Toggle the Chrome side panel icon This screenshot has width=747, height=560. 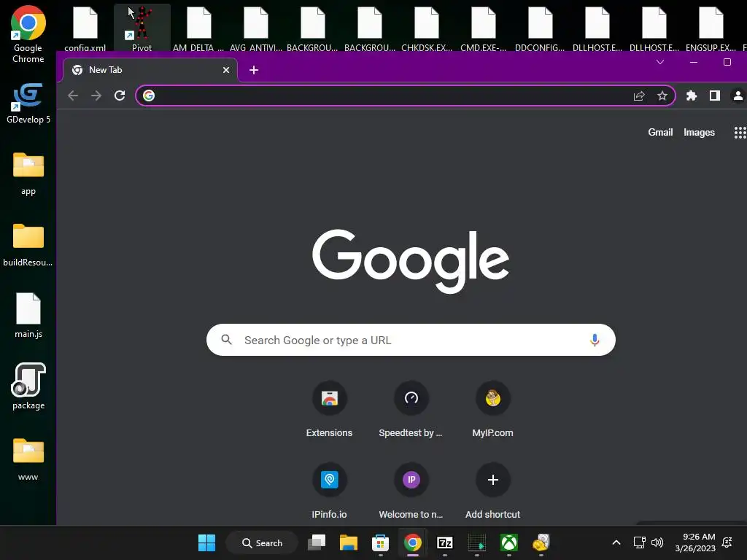coord(715,96)
